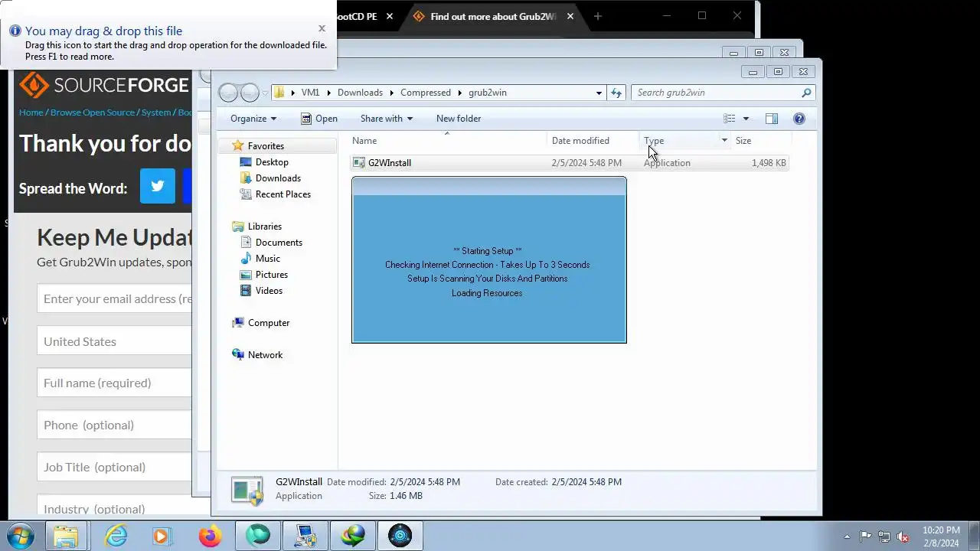Open the Documents library

(x=279, y=243)
